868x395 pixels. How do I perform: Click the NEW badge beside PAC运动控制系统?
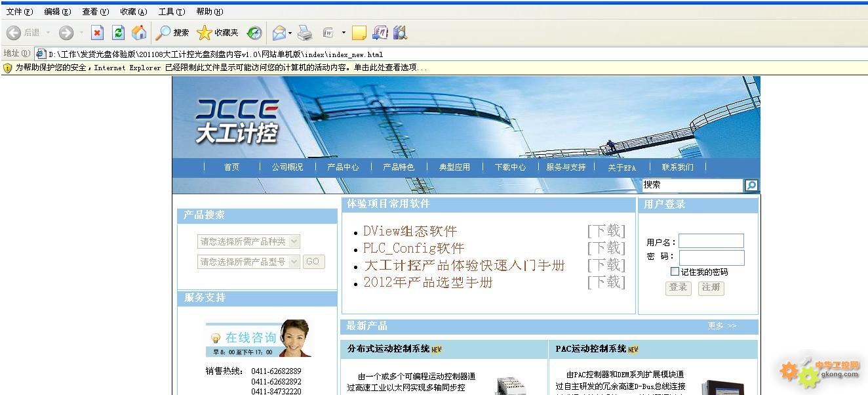633,349
